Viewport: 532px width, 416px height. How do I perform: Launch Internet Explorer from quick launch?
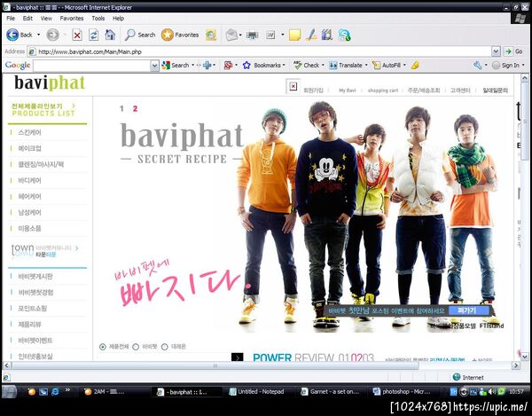(x=55, y=392)
